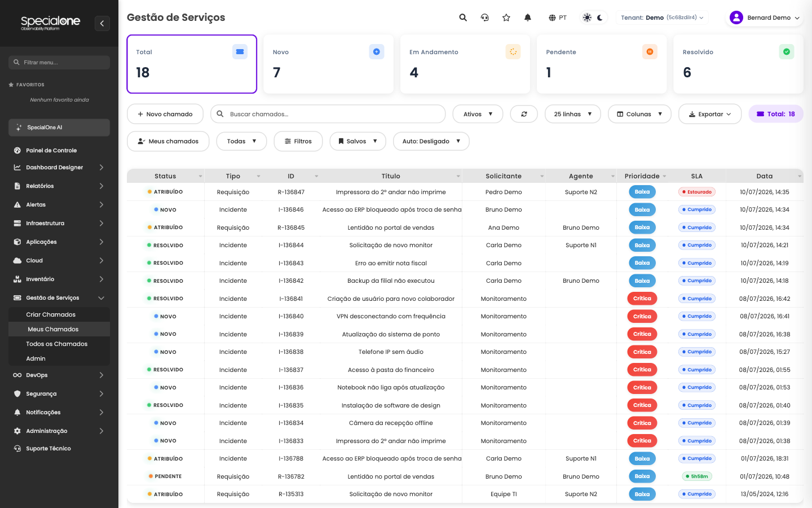This screenshot has width=812, height=508.
Task: Click the Filtros button
Action: 298,141
